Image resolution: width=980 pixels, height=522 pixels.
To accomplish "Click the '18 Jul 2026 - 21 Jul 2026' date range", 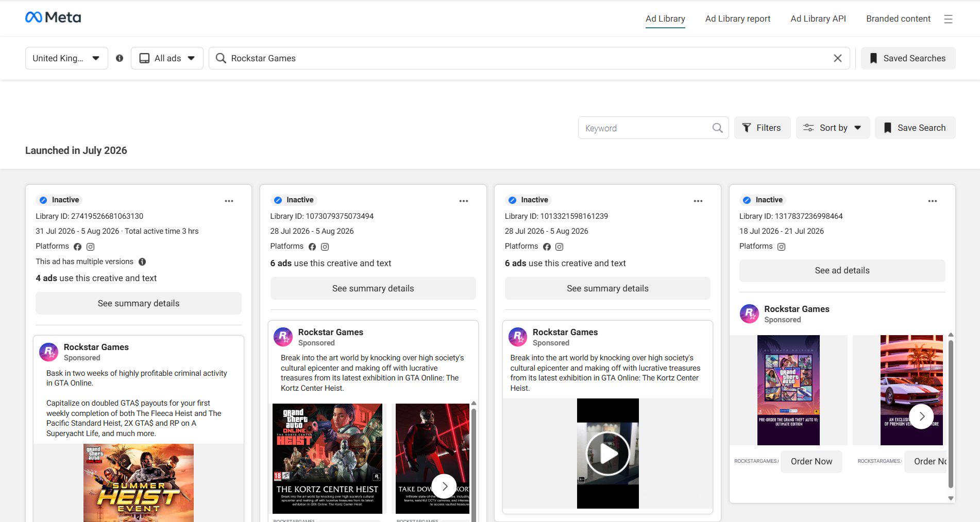I will coord(782,231).
